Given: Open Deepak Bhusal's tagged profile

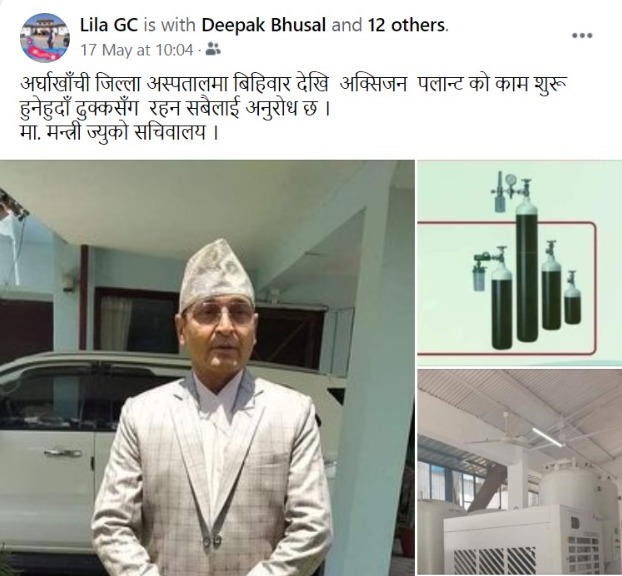Looking at the screenshot, I should tap(264, 25).
